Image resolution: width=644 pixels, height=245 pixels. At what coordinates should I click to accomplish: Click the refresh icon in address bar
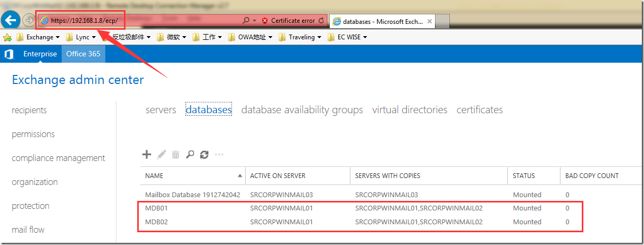point(321,21)
